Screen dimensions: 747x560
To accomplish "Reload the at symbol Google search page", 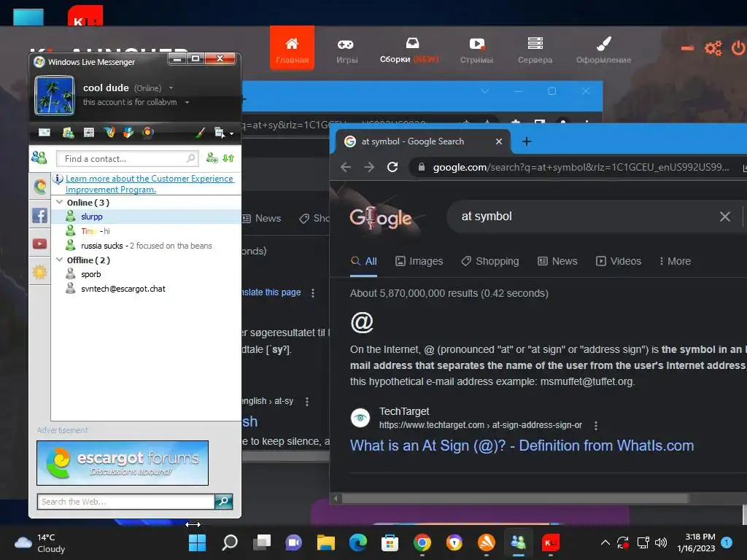I will point(392,167).
